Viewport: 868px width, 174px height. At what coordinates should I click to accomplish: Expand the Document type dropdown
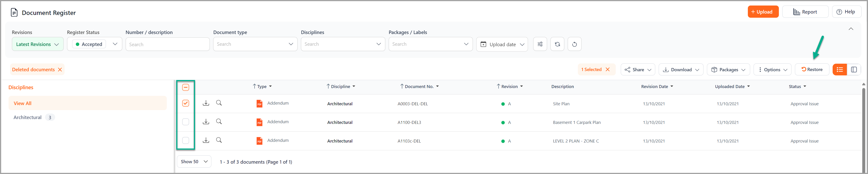255,44
